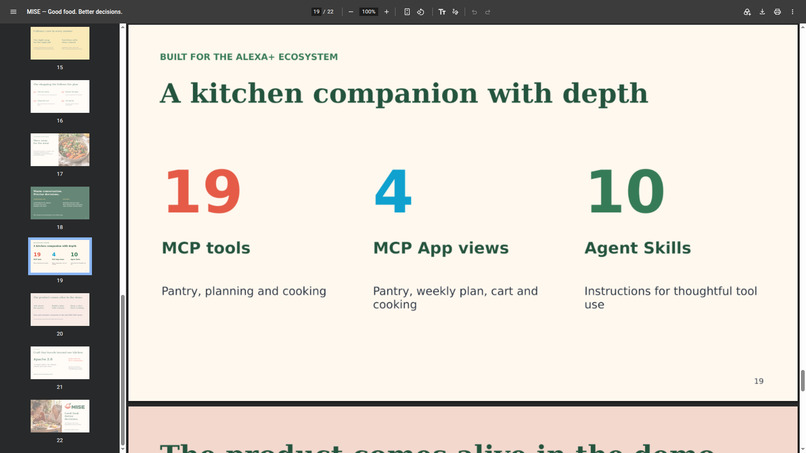Viewport: 806px width, 453px height.
Task: Open page 22 MISE logo thumbnail
Action: [60, 416]
